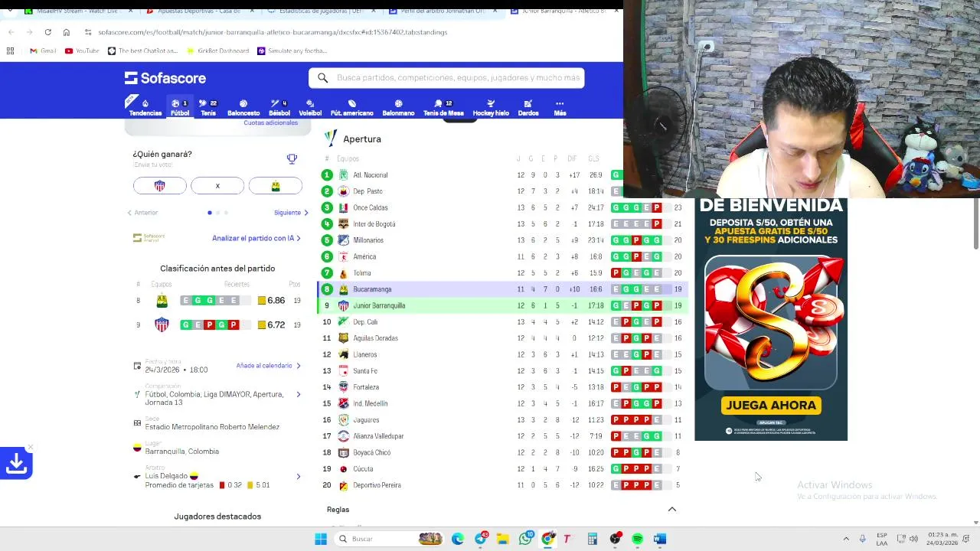Select the Fútbol sport icon

tap(180, 107)
